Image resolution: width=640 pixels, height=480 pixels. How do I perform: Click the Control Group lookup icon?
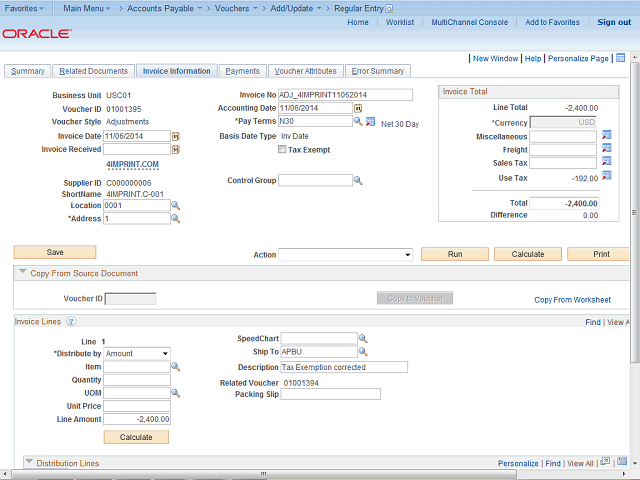358,181
